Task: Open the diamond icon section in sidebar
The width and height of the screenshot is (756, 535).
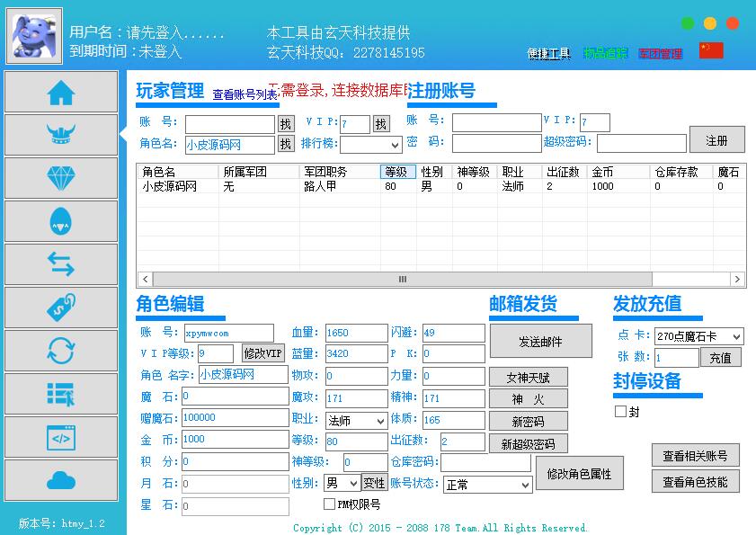Action: click(61, 178)
